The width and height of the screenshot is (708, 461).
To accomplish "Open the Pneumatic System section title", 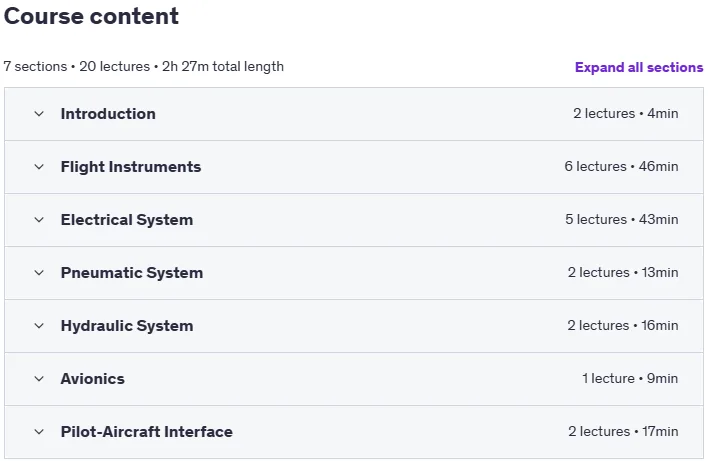I will click(132, 273).
